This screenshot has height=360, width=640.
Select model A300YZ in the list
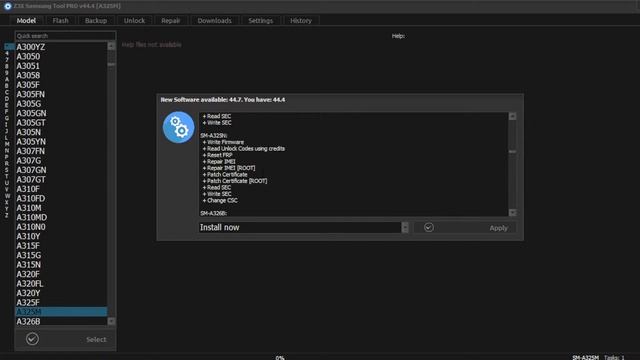coord(61,47)
